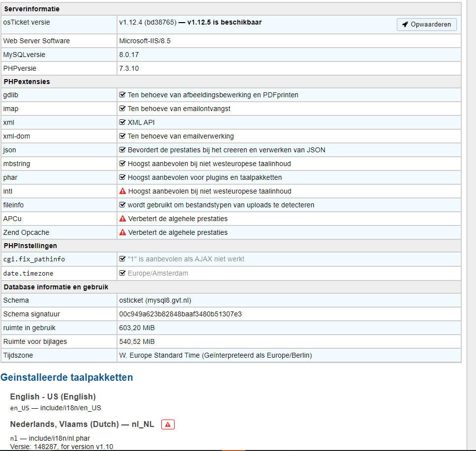Click the PHPInstellingen section header

point(30,246)
